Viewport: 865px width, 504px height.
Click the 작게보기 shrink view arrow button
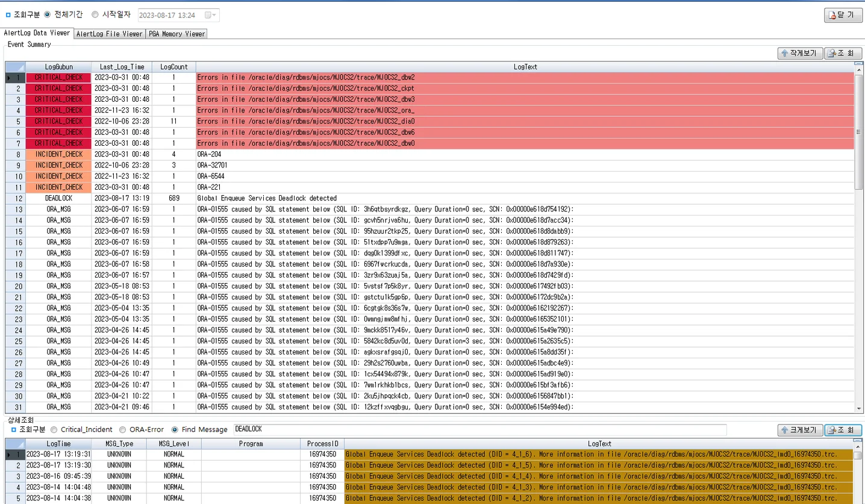[x=800, y=53]
